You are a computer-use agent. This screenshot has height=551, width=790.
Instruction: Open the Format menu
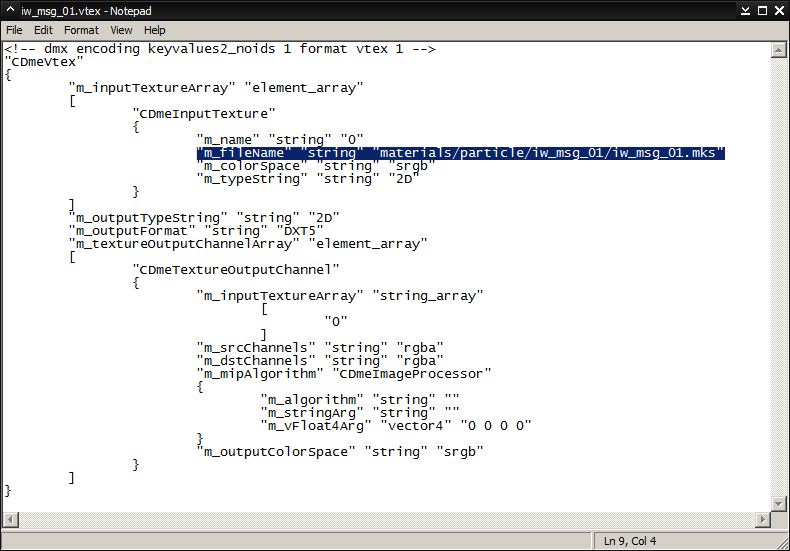tap(81, 30)
